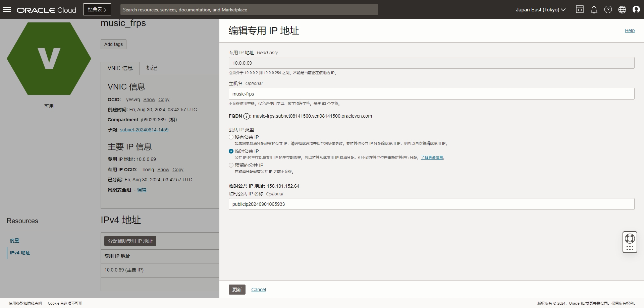Open the user profile avatar
This screenshot has height=308, width=644.
tap(636, 9)
